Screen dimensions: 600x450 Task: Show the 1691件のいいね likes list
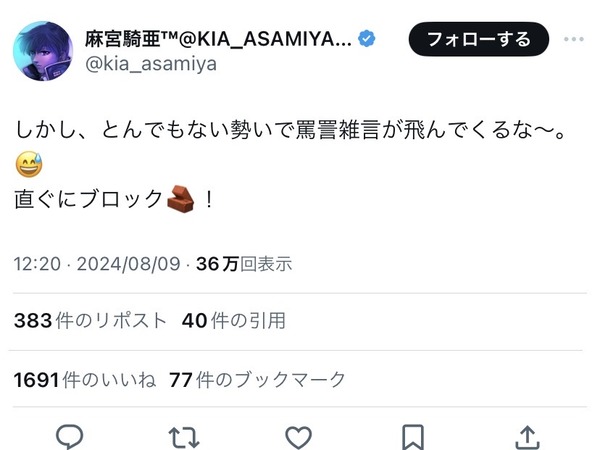click(x=85, y=380)
